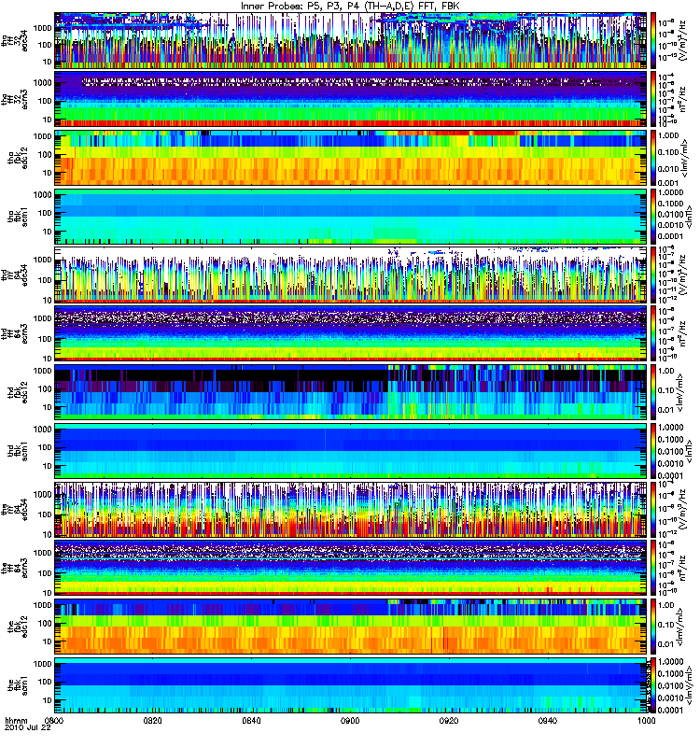The height and width of the screenshot is (747, 700).
Task: Click inside the thd fff edc34 spectrogram
Action: click(x=351, y=275)
